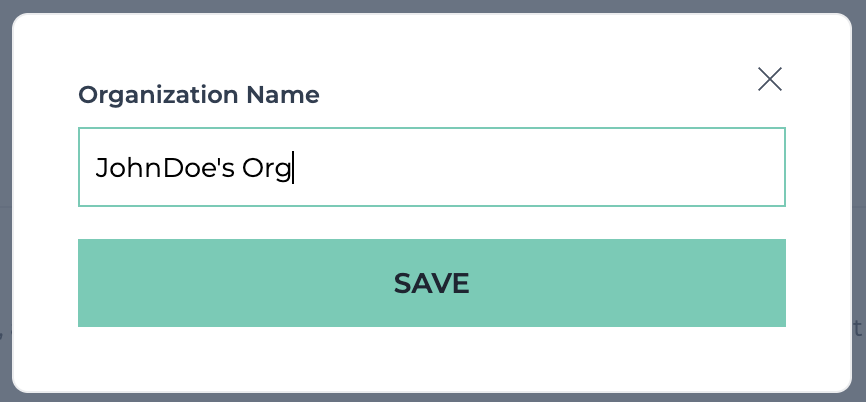Click the white modal area below SAVE

[x=431, y=359]
